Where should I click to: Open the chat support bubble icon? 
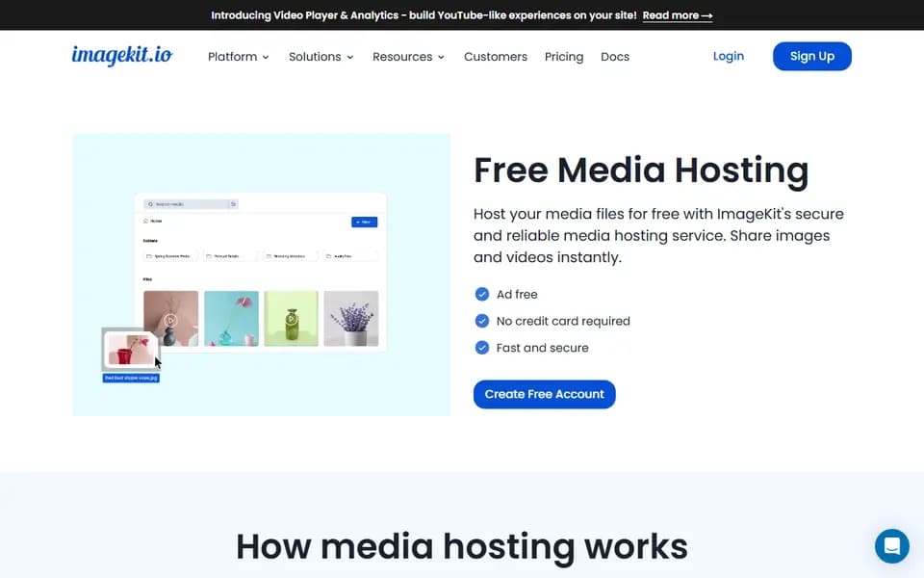891,545
